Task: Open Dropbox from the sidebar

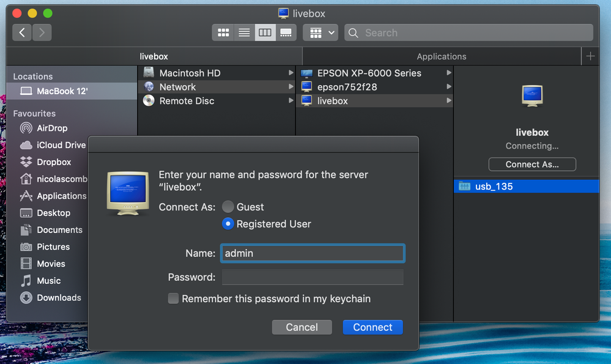Action: pyautogui.click(x=54, y=162)
